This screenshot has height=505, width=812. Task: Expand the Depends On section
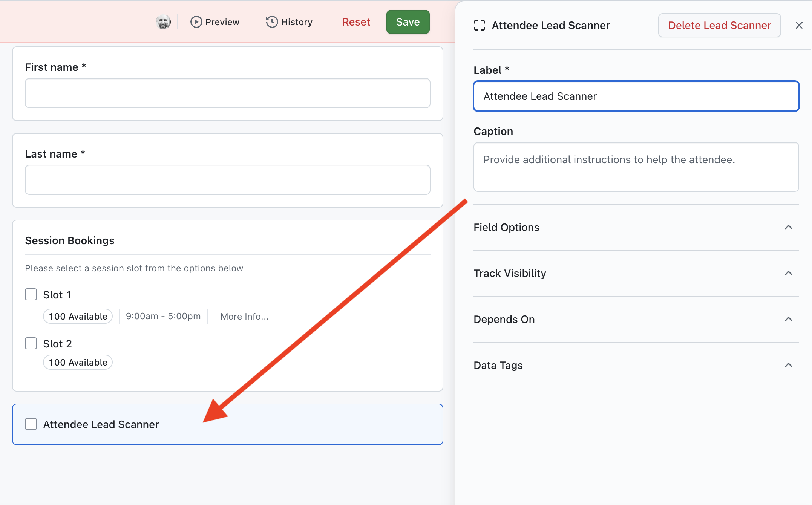pos(788,319)
